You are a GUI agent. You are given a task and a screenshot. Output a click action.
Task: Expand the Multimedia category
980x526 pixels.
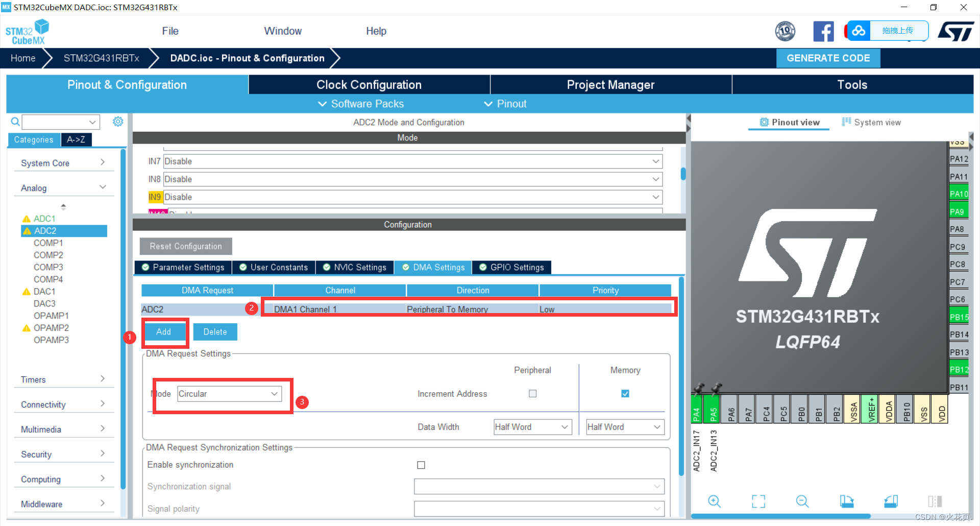click(x=63, y=429)
